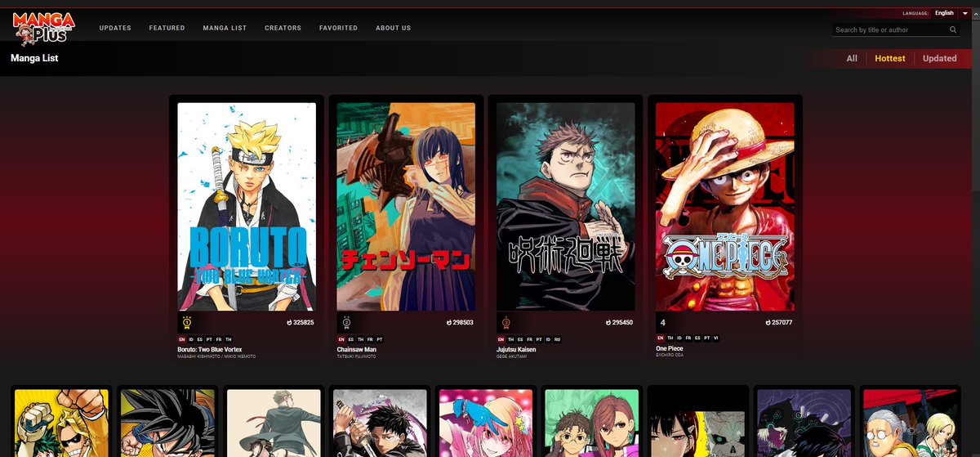Click the 298503 view count

tap(463, 323)
